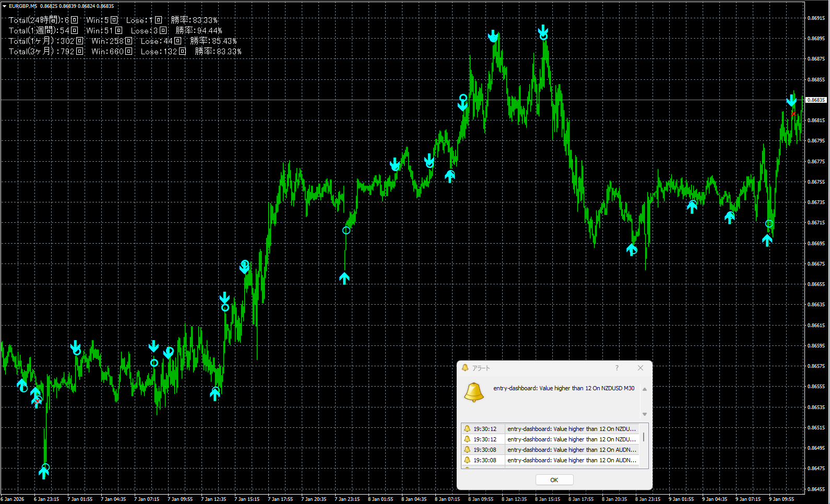Click the 7 Jan 12:35 time axis label
Viewport: 830px width, 504px height.
(214, 499)
